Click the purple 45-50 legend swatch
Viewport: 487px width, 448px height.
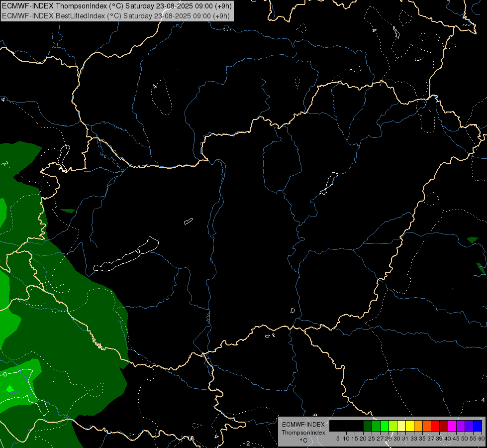click(x=461, y=426)
